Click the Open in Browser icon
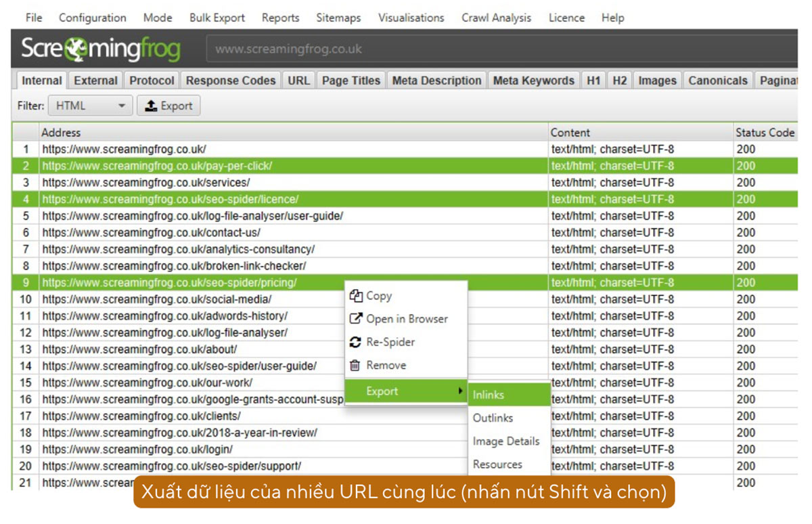Viewport: 812px width, 524px height. click(355, 319)
